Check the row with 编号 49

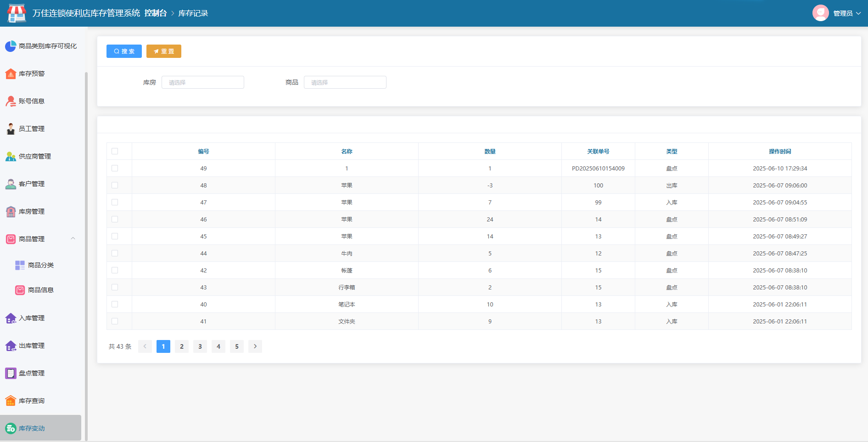(x=115, y=168)
